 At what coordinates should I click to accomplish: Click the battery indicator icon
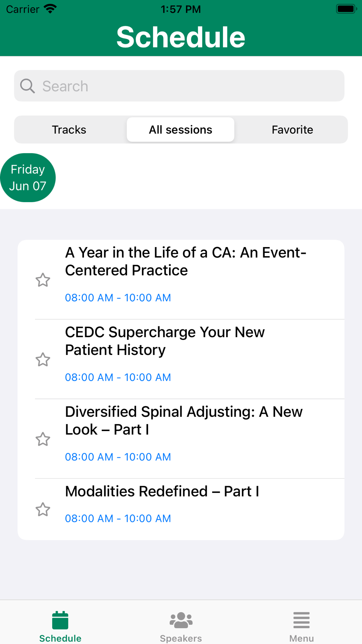pos(346,9)
